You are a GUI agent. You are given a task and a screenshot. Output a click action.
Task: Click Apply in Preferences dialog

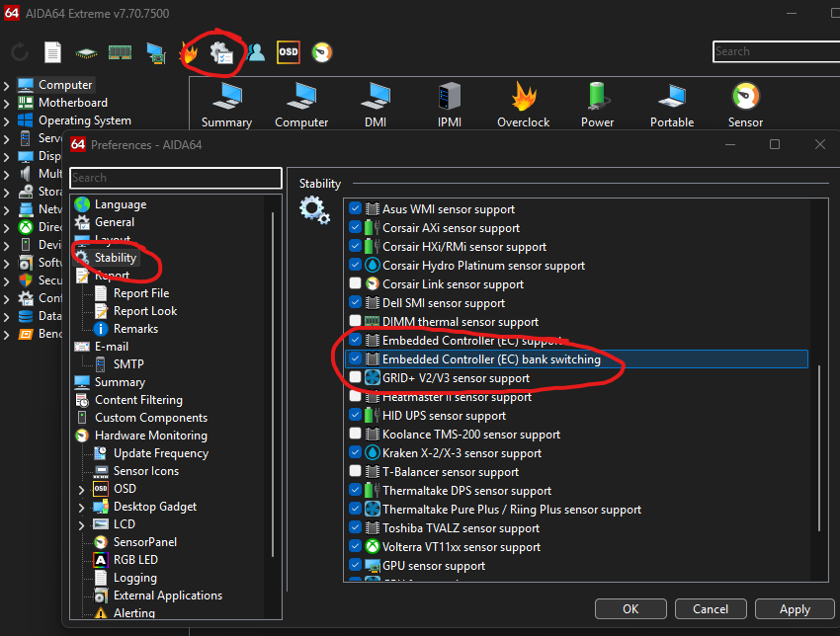pos(795,608)
